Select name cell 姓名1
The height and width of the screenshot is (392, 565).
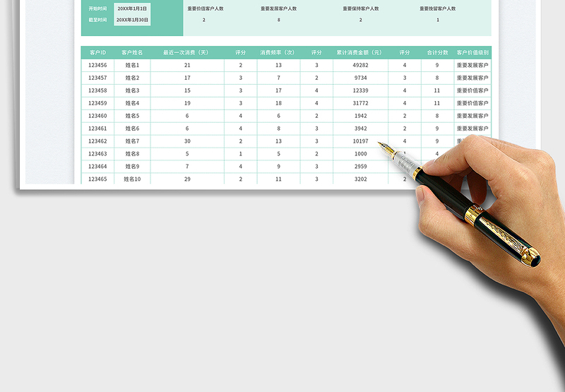click(x=132, y=65)
